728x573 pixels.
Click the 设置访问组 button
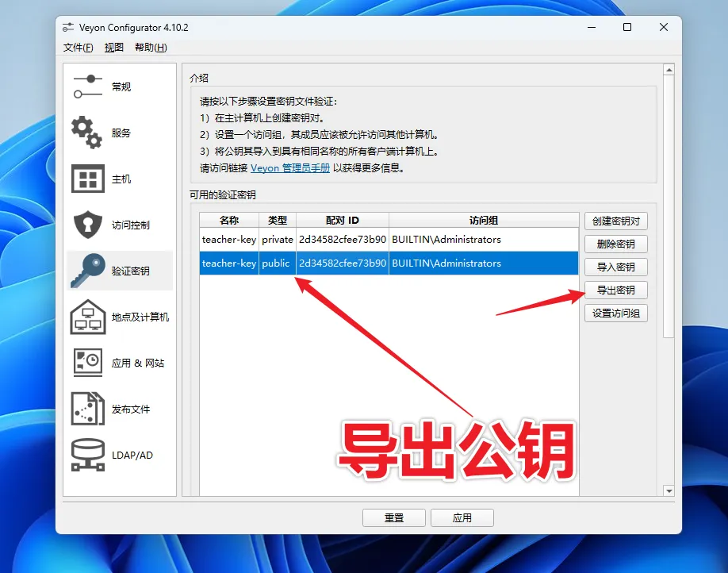(615, 313)
